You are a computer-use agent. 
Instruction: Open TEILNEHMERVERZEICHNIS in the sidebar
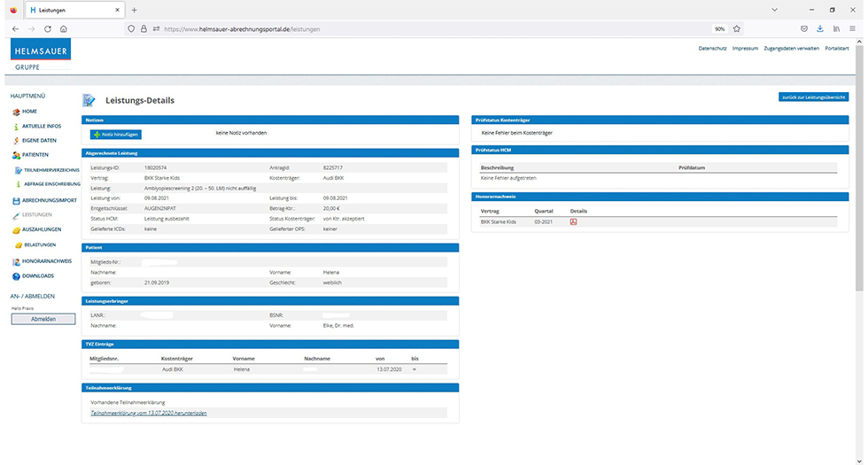(52, 170)
